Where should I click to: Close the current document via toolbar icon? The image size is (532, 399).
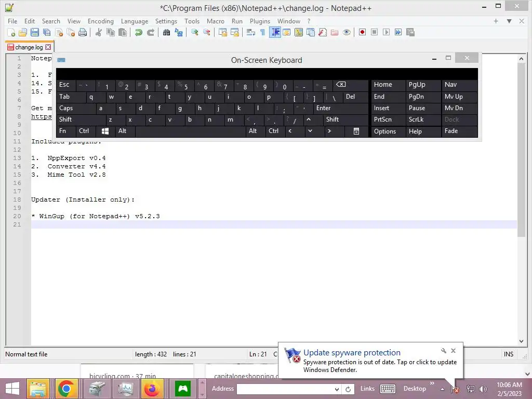(x=59, y=32)
